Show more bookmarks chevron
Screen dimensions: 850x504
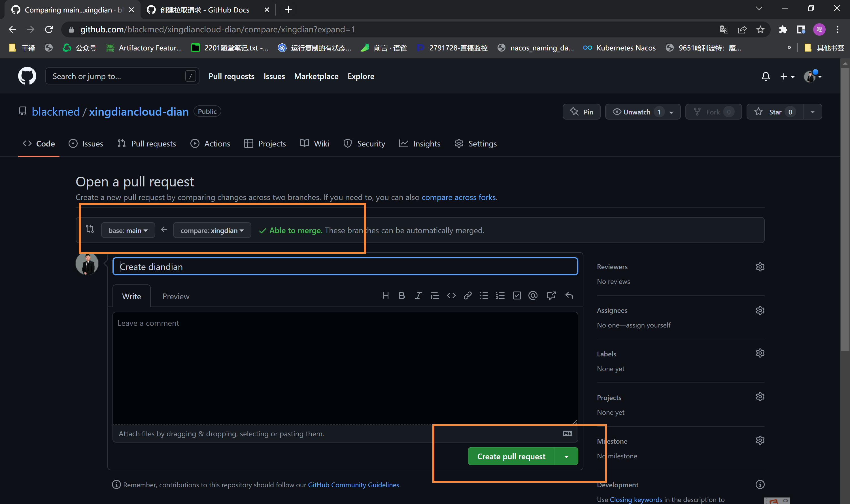(x=789, y=48)
